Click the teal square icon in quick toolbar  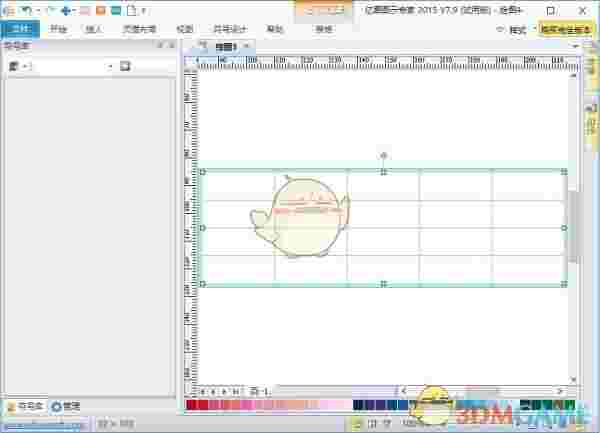coord(116,10)
